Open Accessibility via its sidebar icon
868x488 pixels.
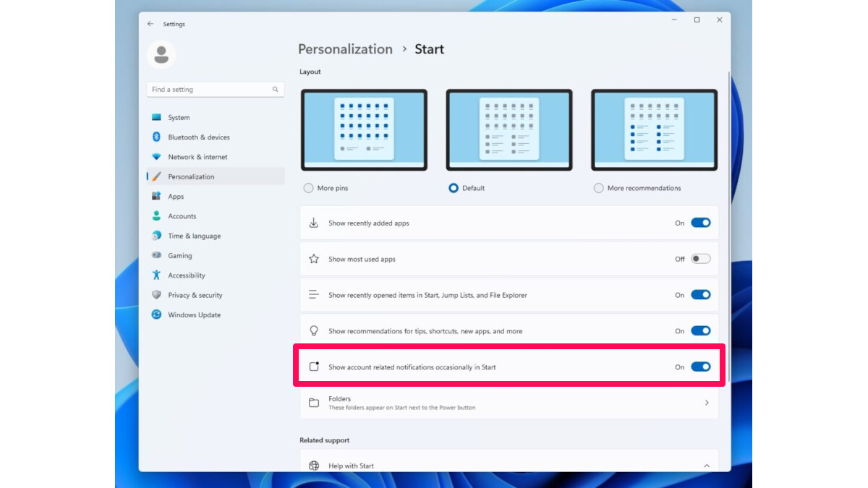coord(156,275)
